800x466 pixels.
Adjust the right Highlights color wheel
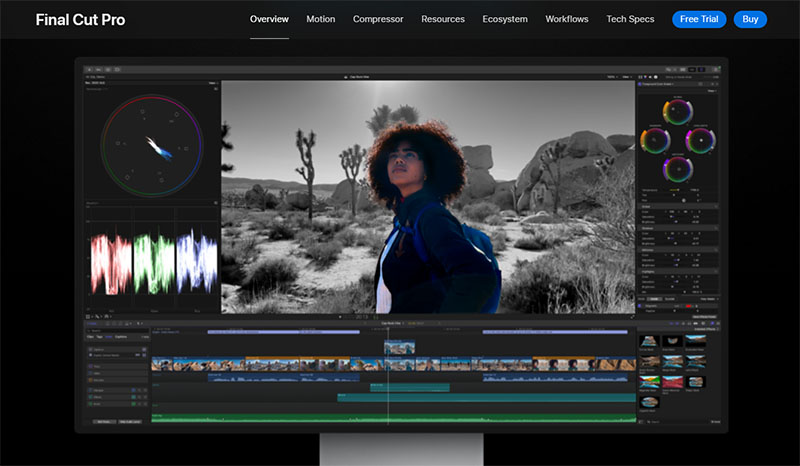coord(700,140)
